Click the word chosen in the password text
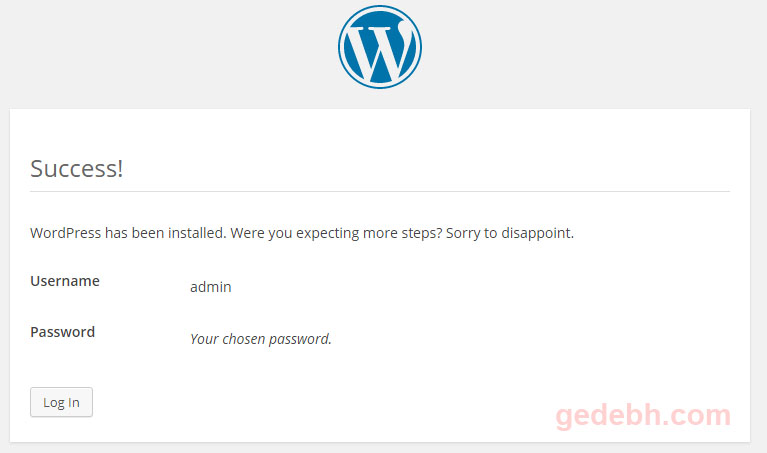 (243, 339)
